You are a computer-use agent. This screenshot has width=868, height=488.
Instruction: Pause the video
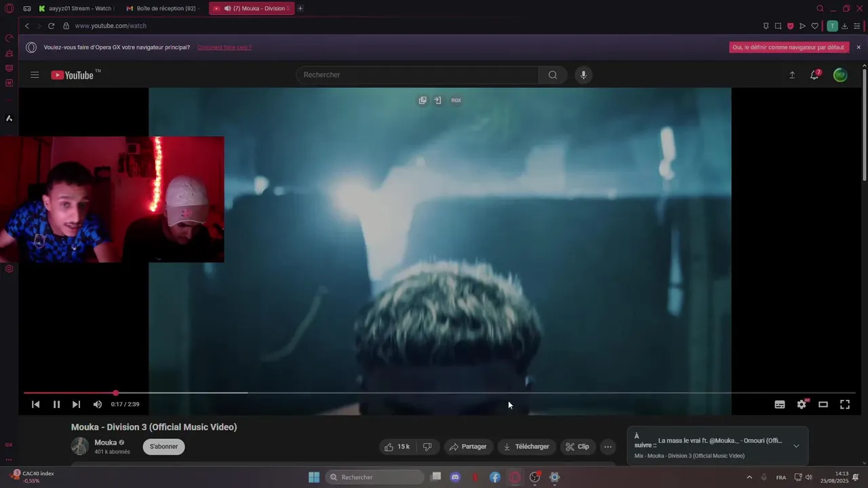[56, 405]
